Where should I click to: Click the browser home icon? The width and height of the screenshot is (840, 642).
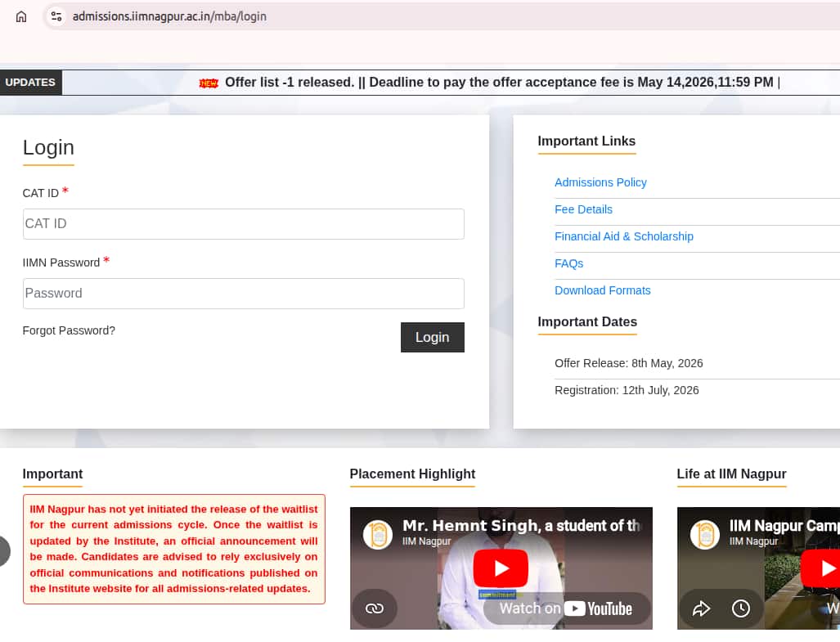click(x=21, y=16)
